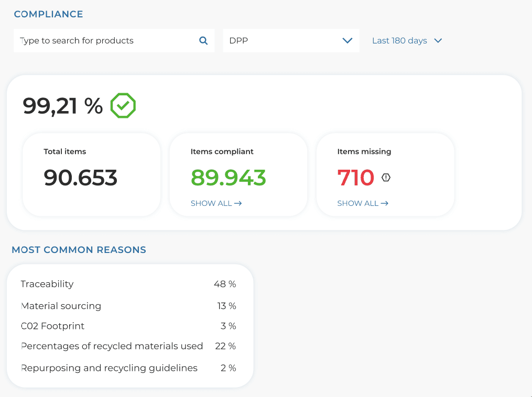Image resolution: width=532 pixels, height=397 pixels.
Task: Click the green compliance checkmark badge
Action: pos(123,106)
